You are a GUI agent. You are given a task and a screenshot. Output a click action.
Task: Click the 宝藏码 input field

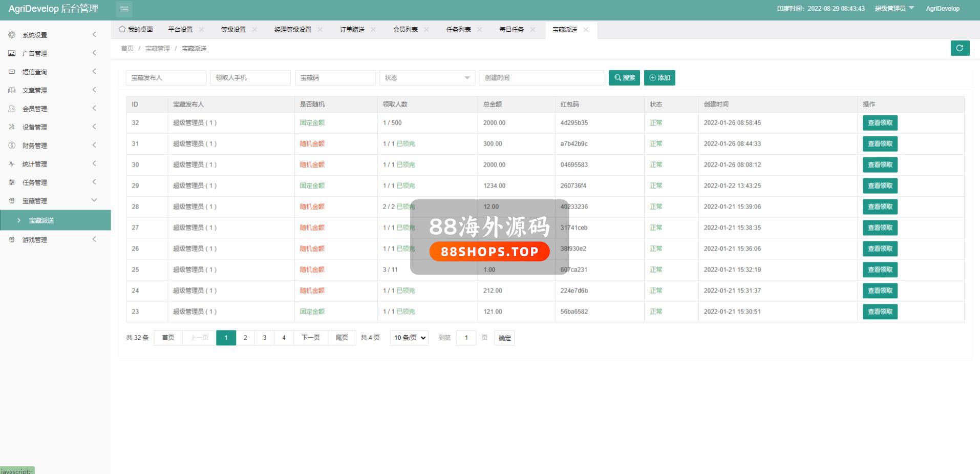click(x=335, y=78)
